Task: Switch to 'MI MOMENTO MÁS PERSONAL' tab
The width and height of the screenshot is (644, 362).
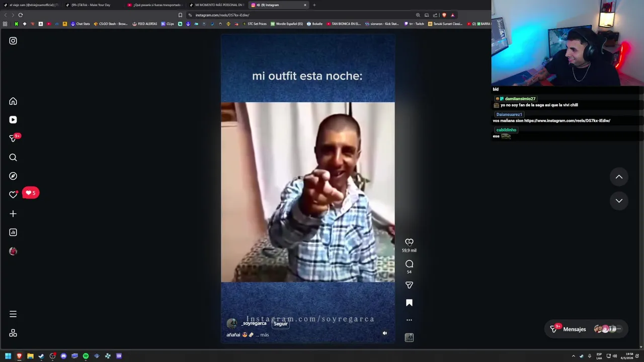Action: pos(216,5)
